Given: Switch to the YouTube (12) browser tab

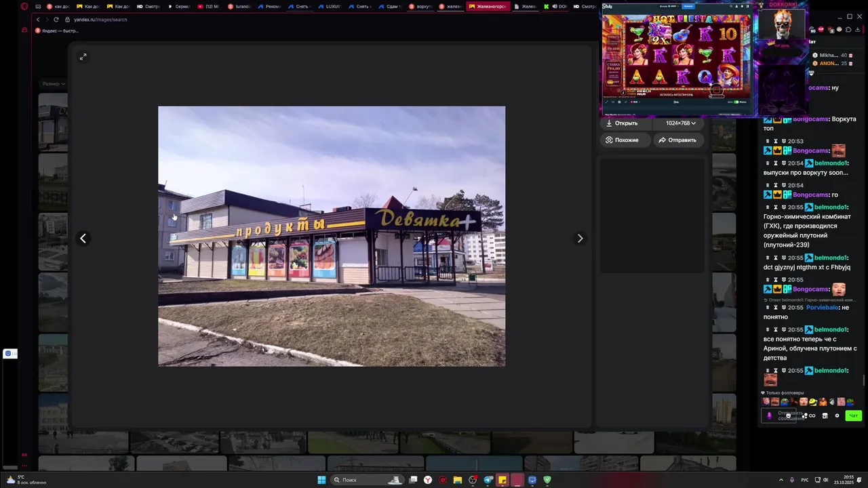Looking at the screenshot, I should (x=209, y=6).
